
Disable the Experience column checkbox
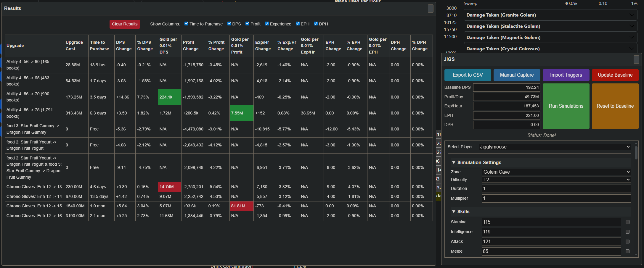point(267,24)
